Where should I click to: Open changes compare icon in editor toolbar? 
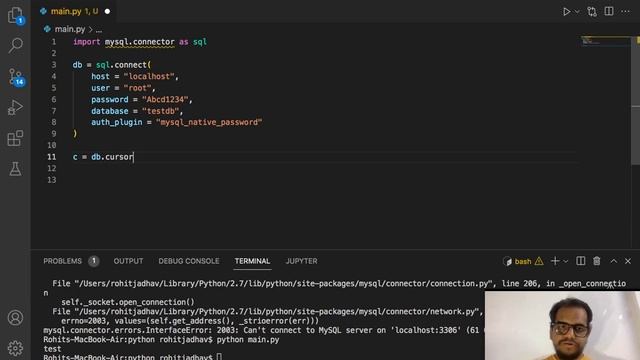click(x=592, y=12)
